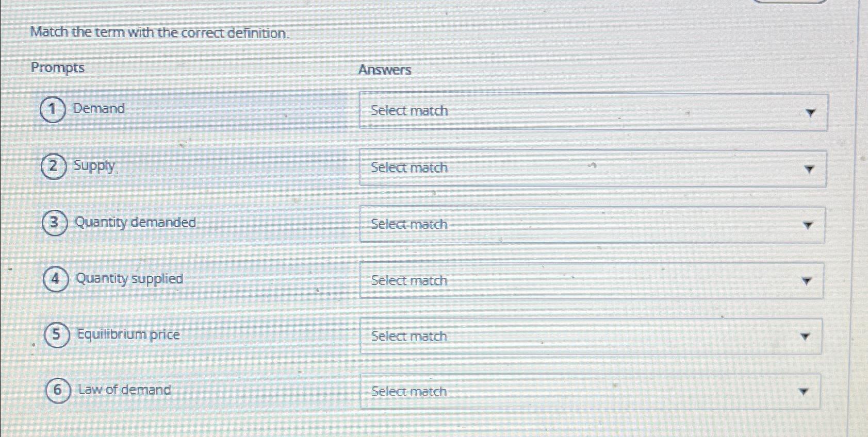The image size is (868, 437).
Task: Click the dropdown arrow beside Demand's Select match
Action: pos(811,112)
